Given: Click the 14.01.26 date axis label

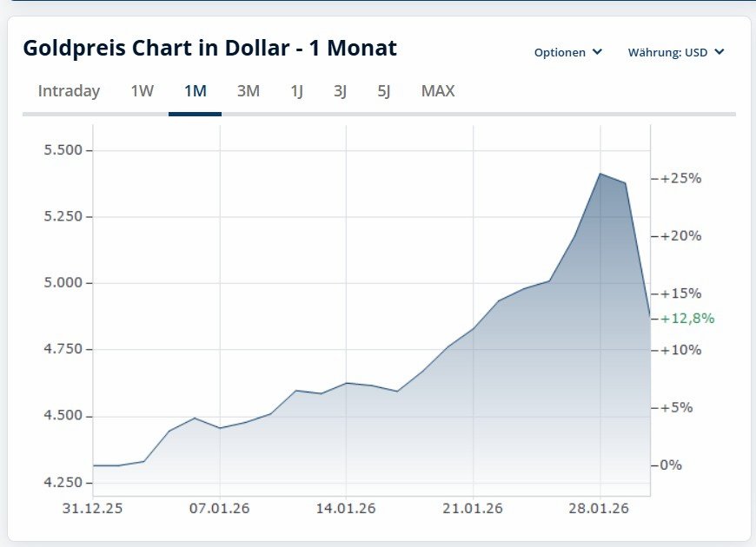Looking at the screenshot, I should 347,508.
